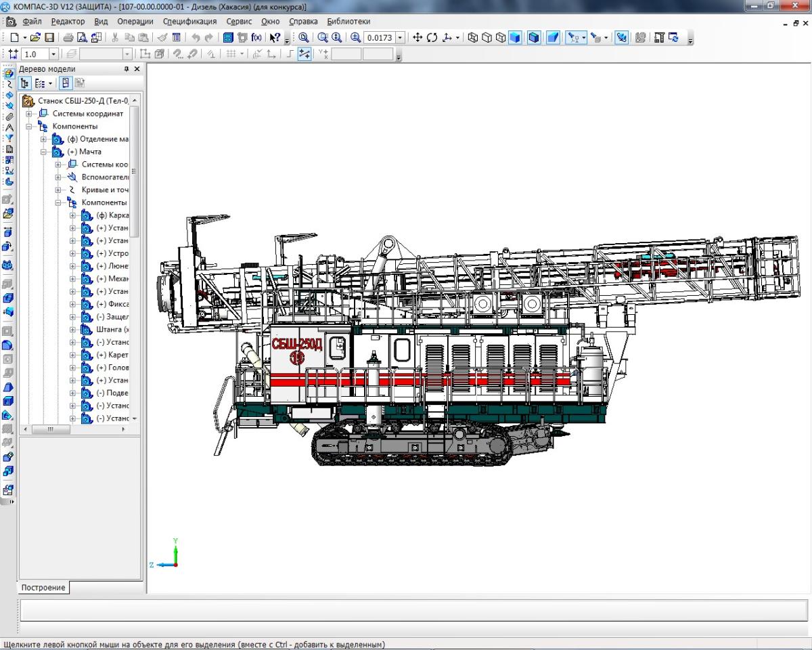The image size is (812, 650).
Task: Open the f(x) variables panel
Action: [x=256, y=38]
